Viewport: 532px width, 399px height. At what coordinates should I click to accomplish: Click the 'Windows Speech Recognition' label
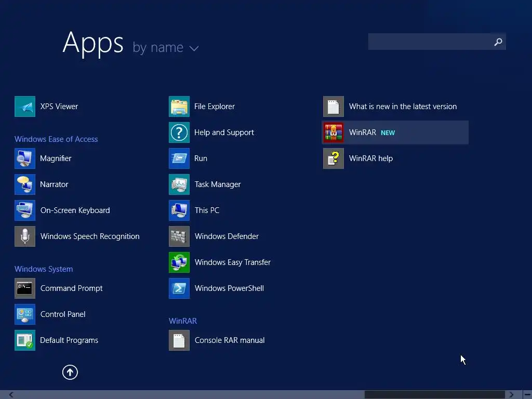90,236
